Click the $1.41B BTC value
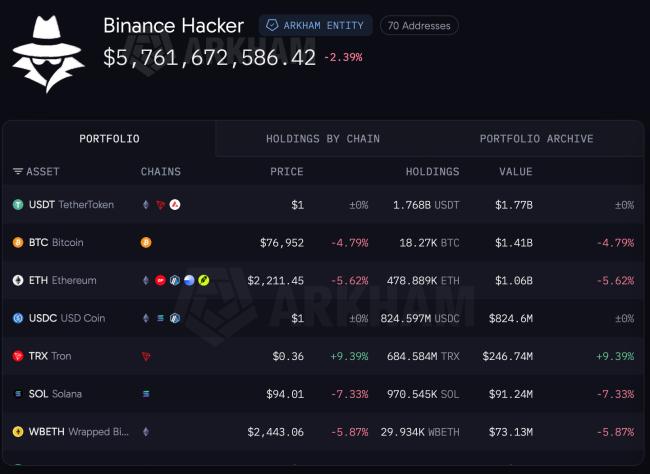Image resolution: width=650 pixels, height=474 pixels. (x=514, y=243)
